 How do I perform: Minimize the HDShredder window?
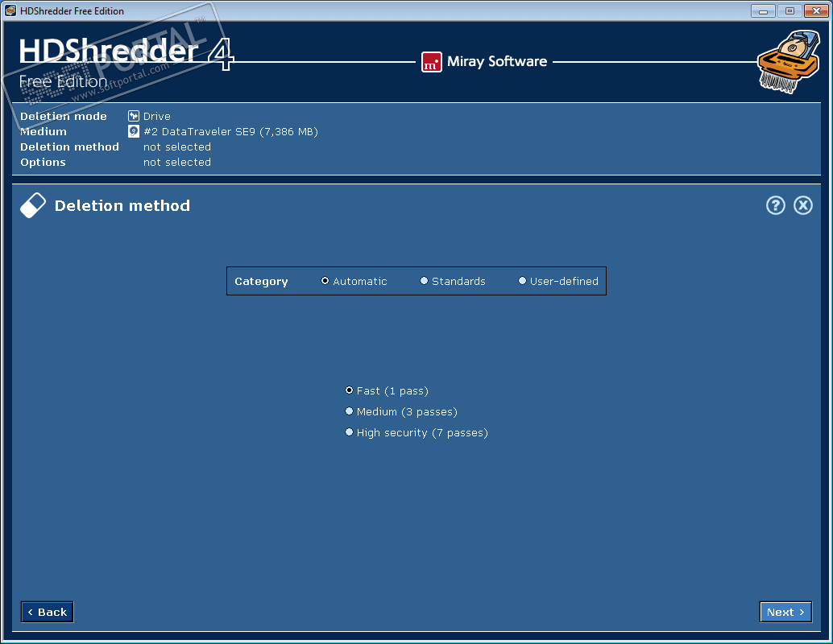click(764, 10)
